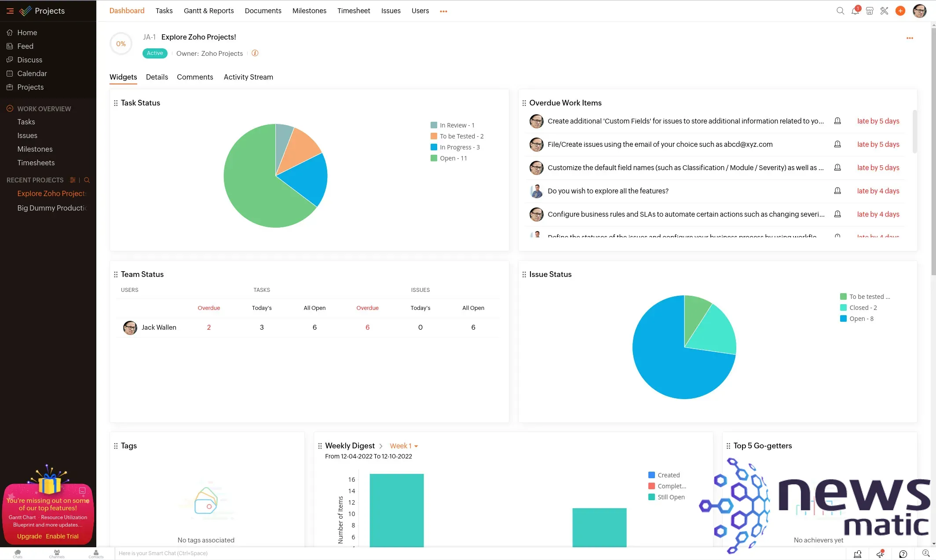
Task: Click the 0% project progress circle
Action: point(121,44)
